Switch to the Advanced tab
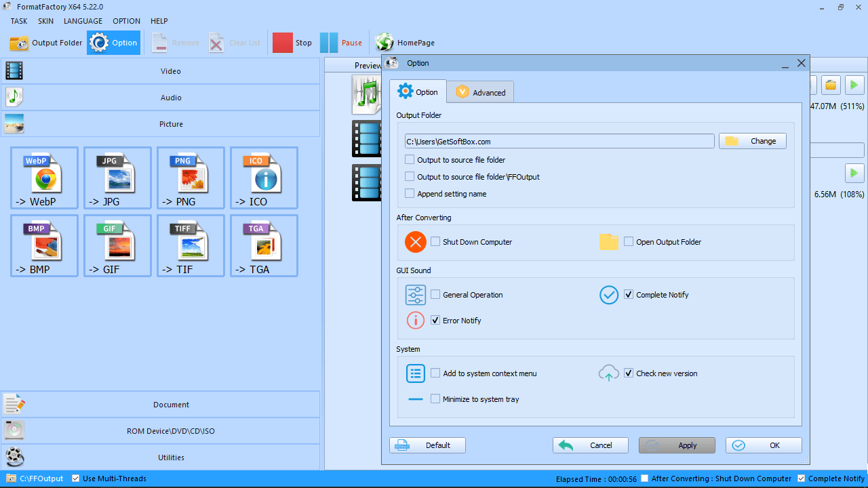The image size is (868, 488). coord(481,92)
